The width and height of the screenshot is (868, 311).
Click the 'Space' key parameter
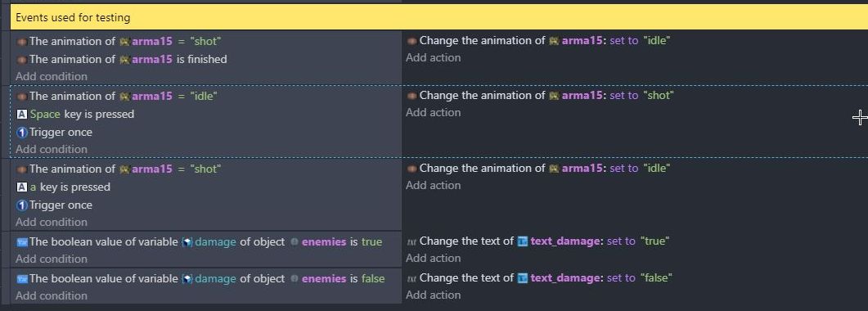click(45, 114)
